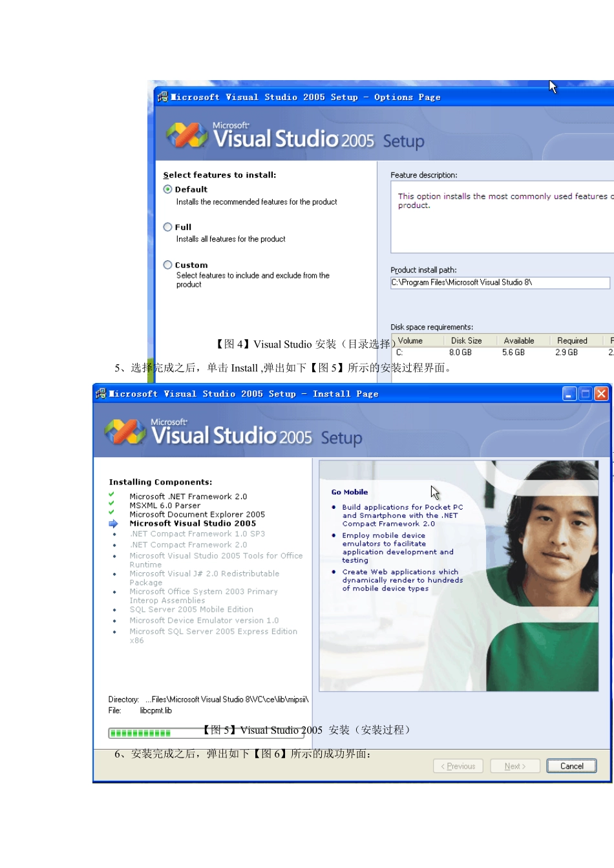Minimize the Install Page window
Image resolution: width=614 pixels, height=868 pixels.
coord(569,394)
